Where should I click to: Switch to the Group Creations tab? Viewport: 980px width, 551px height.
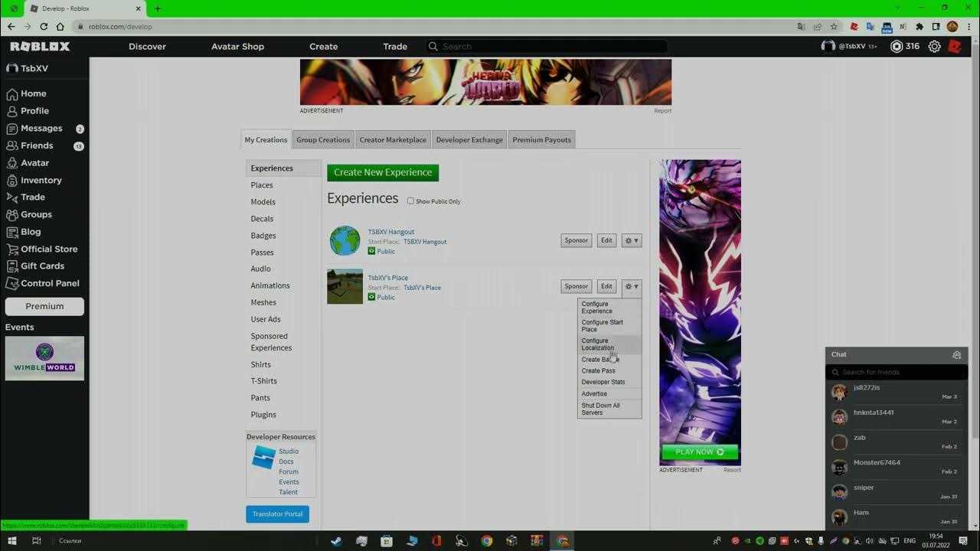click(323, 140)
